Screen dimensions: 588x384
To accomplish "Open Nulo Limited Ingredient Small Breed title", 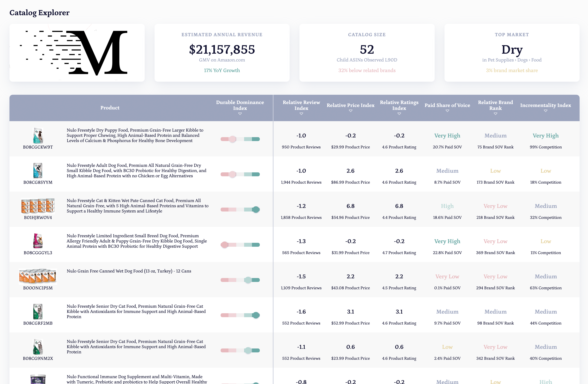I will pos(137,241).
